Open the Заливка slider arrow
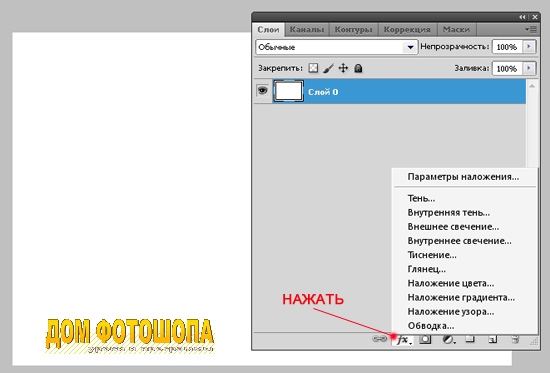 pyautogui.click(x=529, y=68)
